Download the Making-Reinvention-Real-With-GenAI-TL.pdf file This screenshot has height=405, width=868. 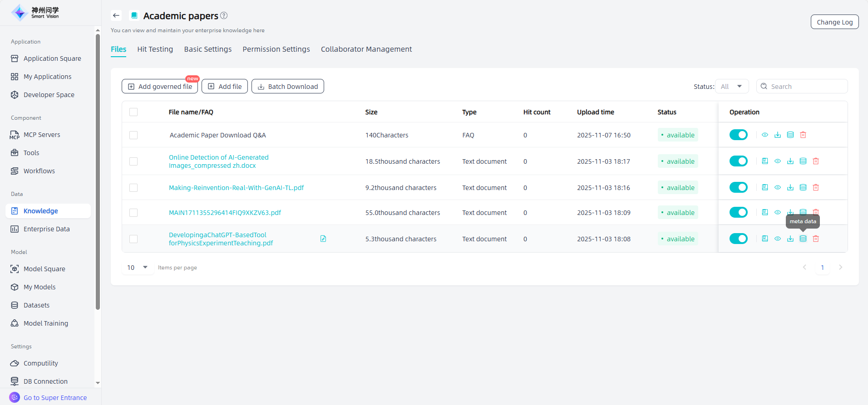(x=790, y=187)
